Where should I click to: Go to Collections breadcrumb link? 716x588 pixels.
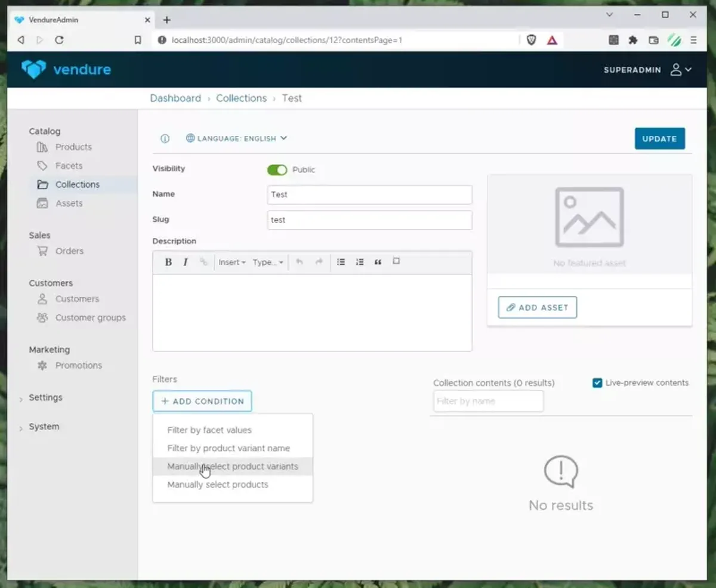click(241, 98)
